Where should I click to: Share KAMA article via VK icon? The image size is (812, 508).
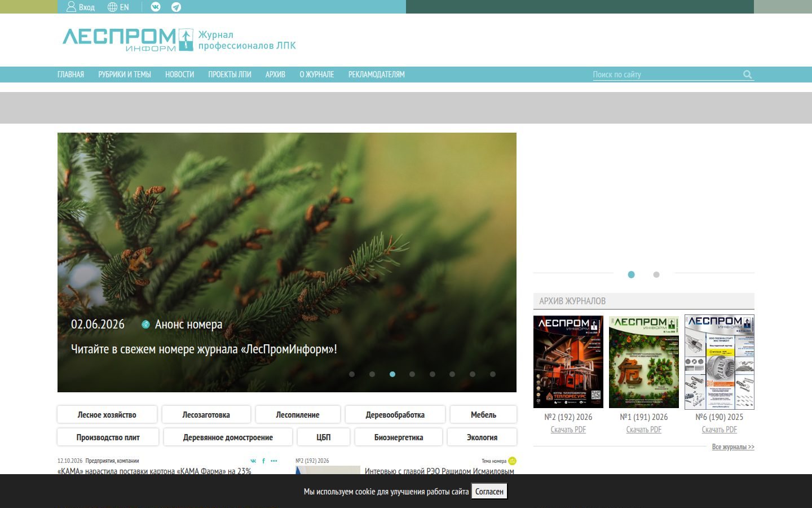[253, 461]
